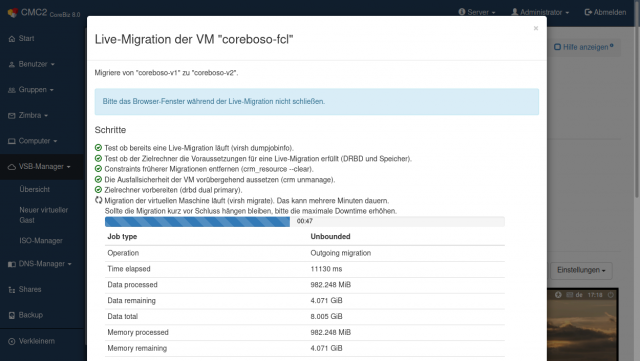Click the spinning icon beside virsh migrate step
The width and height of the screenshot is (640, 361).
pos(98,200)
